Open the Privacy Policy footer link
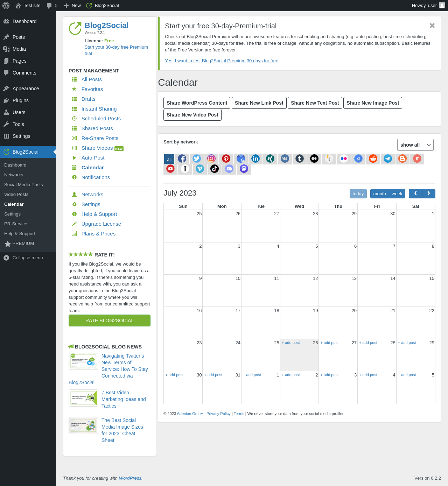Image resolution: width=448 pixels, height=486 pixels. pyautogui.click(x=218, y=414)
